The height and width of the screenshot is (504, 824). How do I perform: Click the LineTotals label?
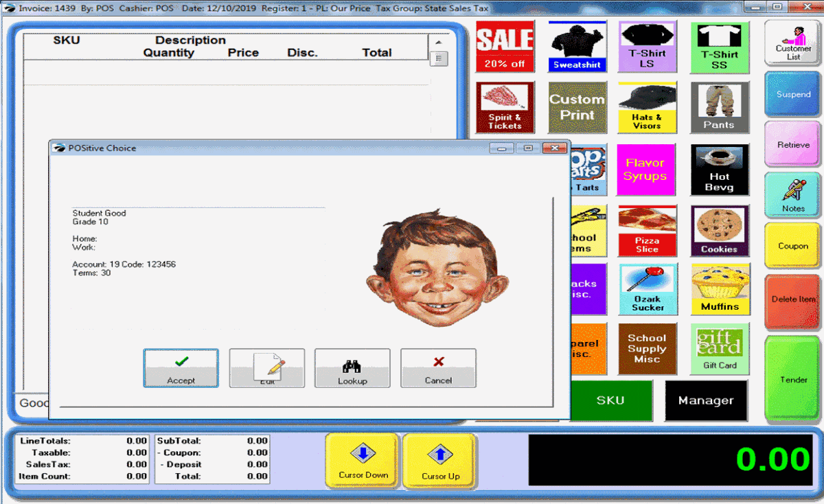[x=45, y=441]
